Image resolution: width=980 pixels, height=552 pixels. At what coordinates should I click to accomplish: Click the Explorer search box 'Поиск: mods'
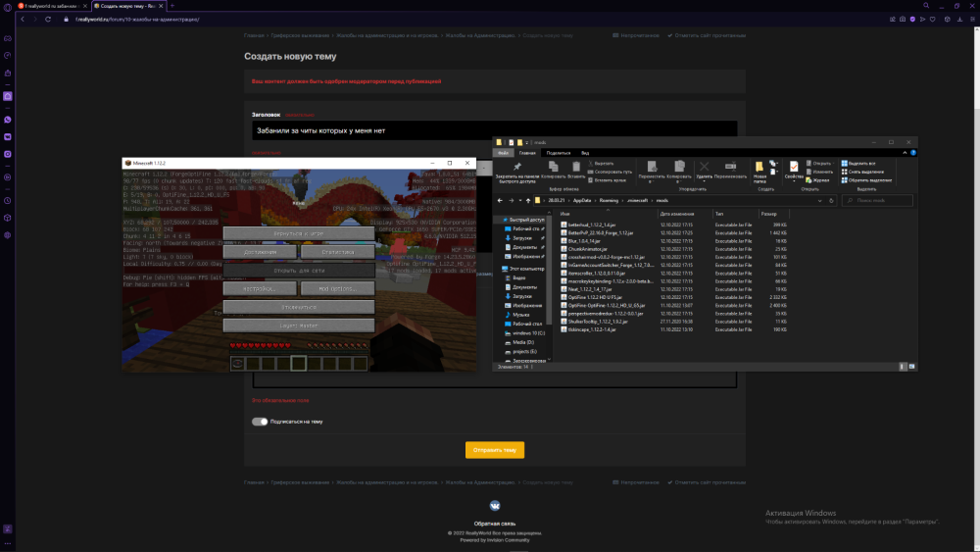(877, 201)
